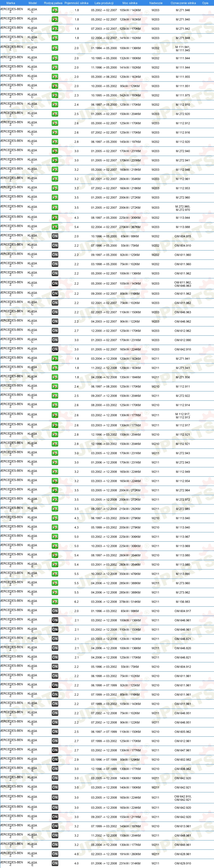
Task: Click the power value 350kW / 476KM
Action: [x=130, y=574]
